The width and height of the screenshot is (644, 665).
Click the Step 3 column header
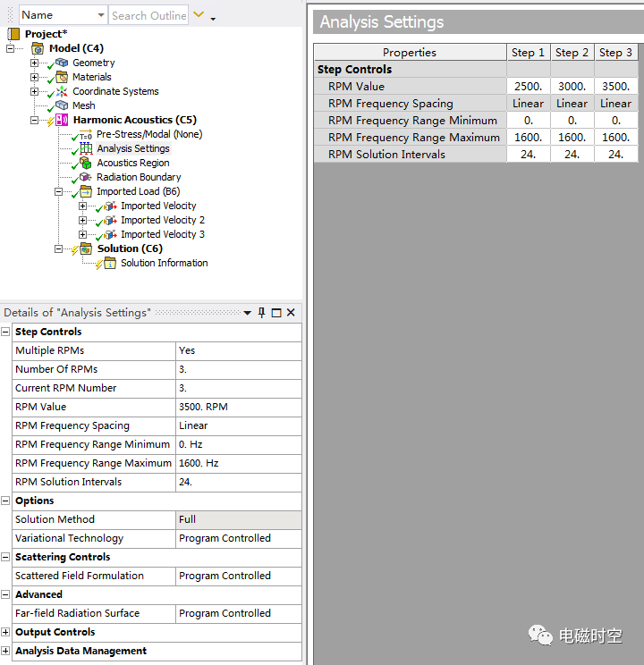pyautogui.click(x=615, y=53)
